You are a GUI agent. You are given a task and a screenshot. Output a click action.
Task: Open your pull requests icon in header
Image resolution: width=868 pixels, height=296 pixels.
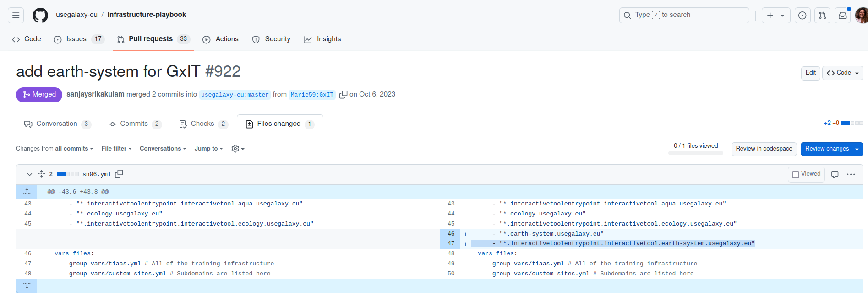coord(823,15)
